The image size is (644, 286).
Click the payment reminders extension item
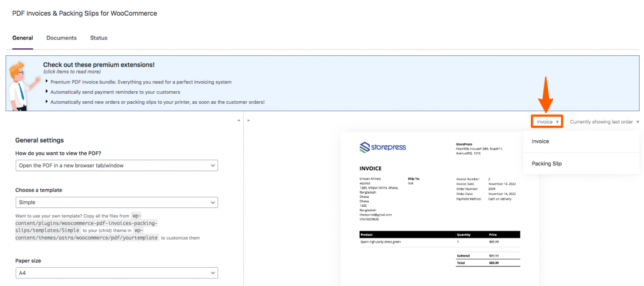tap(115, 92)
